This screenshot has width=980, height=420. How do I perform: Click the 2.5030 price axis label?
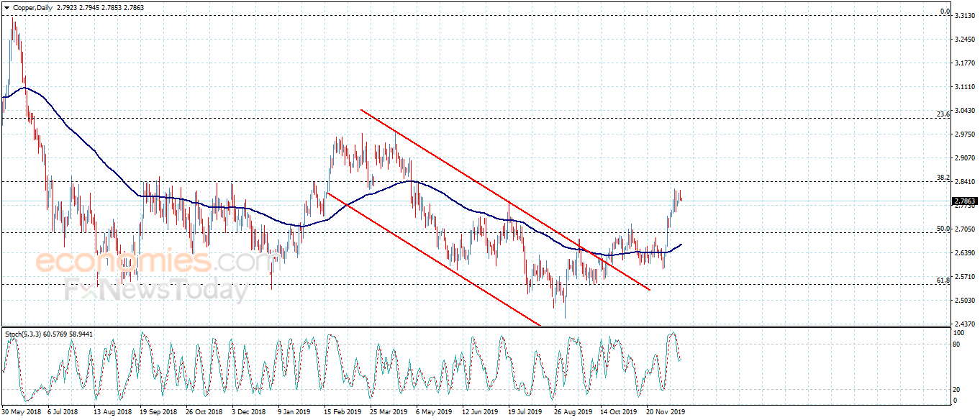point(963,300)
